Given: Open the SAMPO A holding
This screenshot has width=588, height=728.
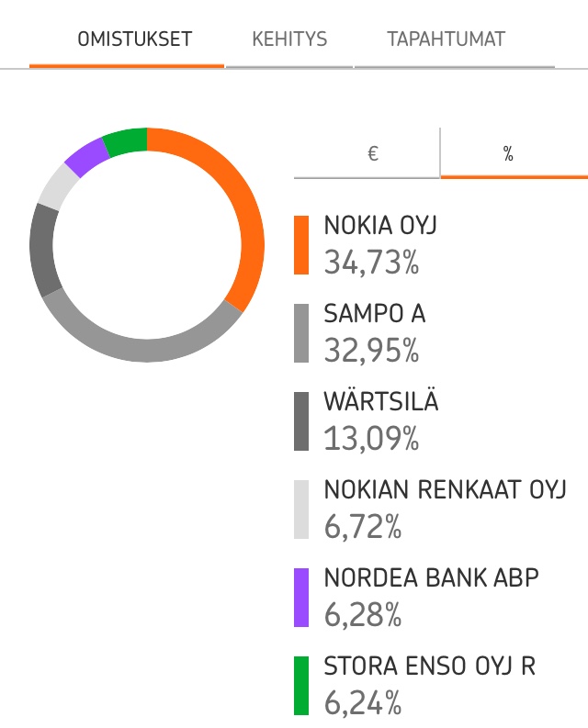Looking at the screenshot, I should point(374,314).
